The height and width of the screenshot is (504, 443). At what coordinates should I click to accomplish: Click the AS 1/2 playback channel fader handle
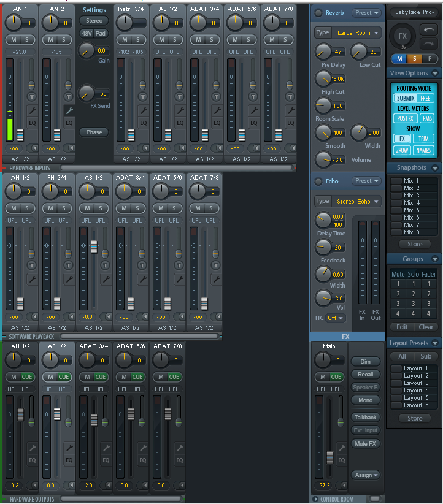[x=94, y=246]
